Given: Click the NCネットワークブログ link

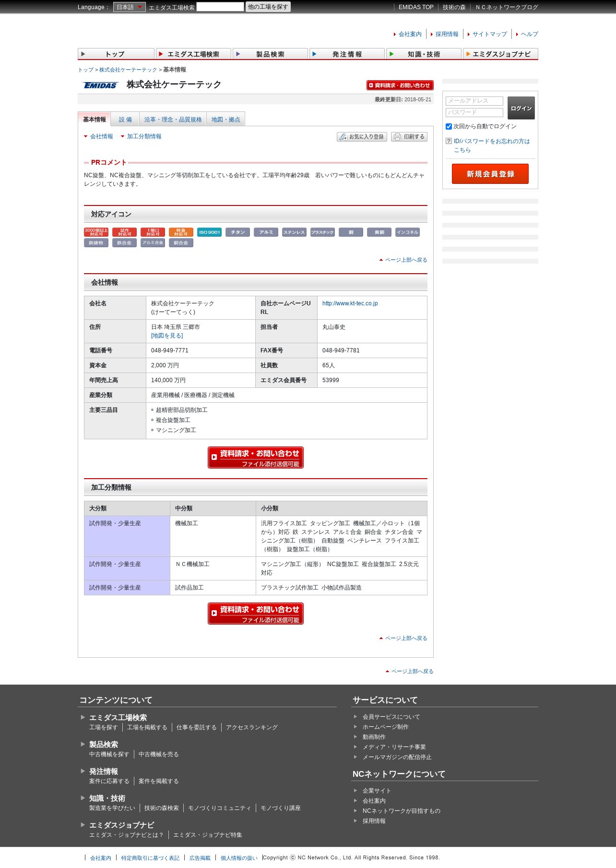Looking at the screenshot, I should [x=507, y=7].
